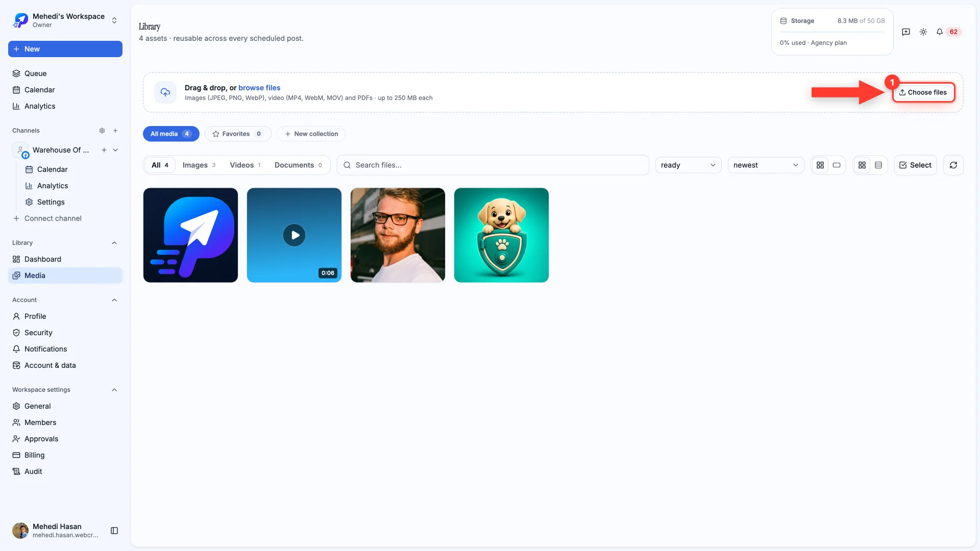Screen dimensions: 980x551
Task: Play the 0:06 video thumbnail
Action: 294,235
